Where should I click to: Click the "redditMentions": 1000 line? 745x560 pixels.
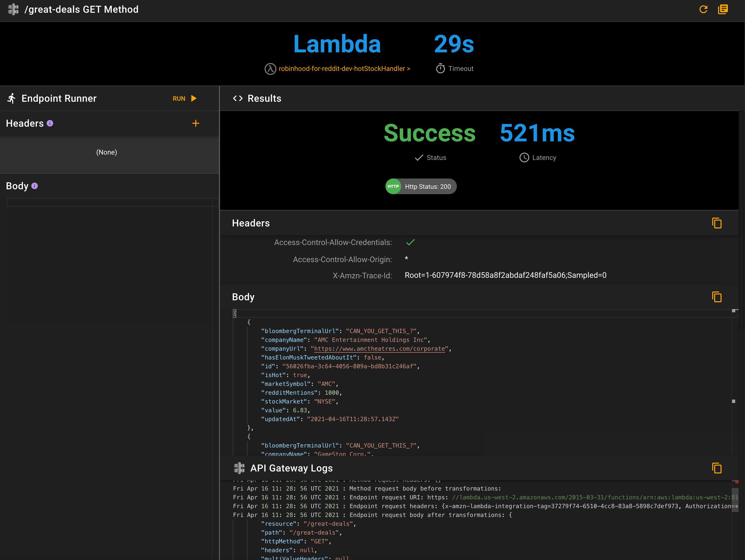tap(301, 393)
